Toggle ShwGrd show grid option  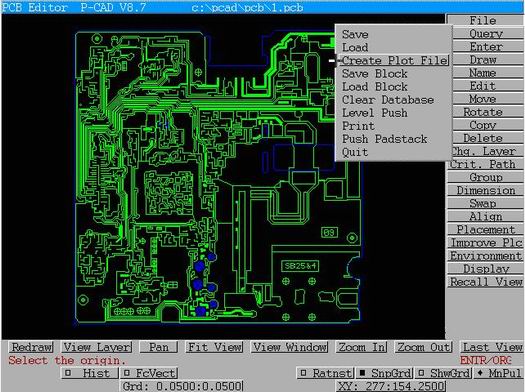click(444, 373)
